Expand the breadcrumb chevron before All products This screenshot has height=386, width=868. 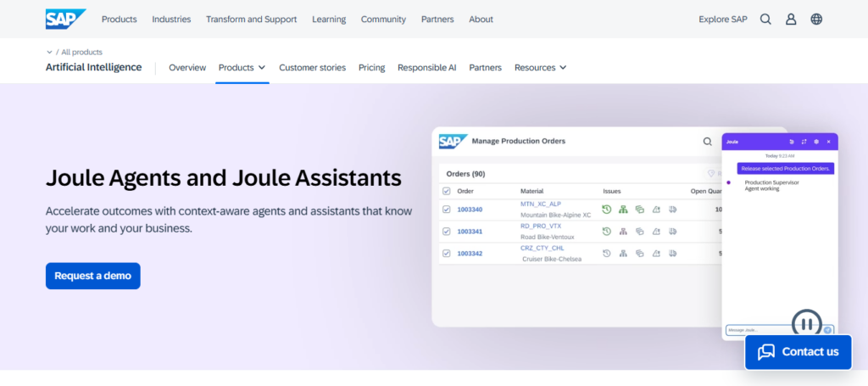click(x=49, y=52)
